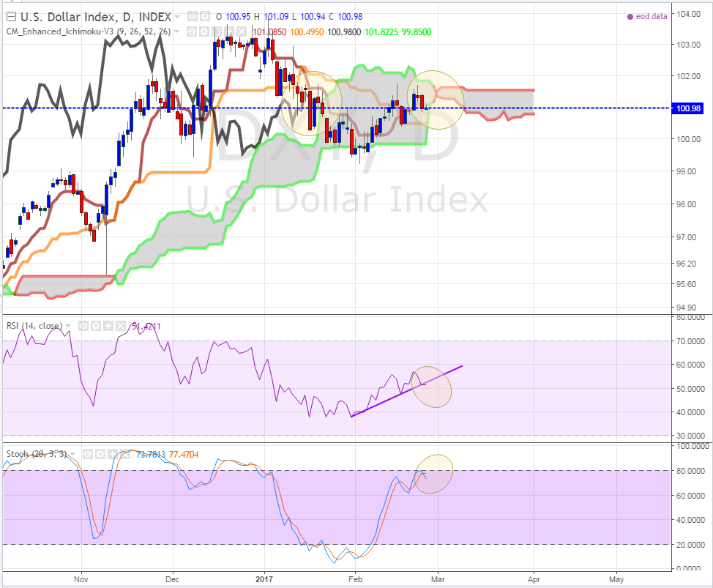The height and width of the screenshot is (588, 713).
Task: Click the Dec label on time axis
Action: [172, 579]
